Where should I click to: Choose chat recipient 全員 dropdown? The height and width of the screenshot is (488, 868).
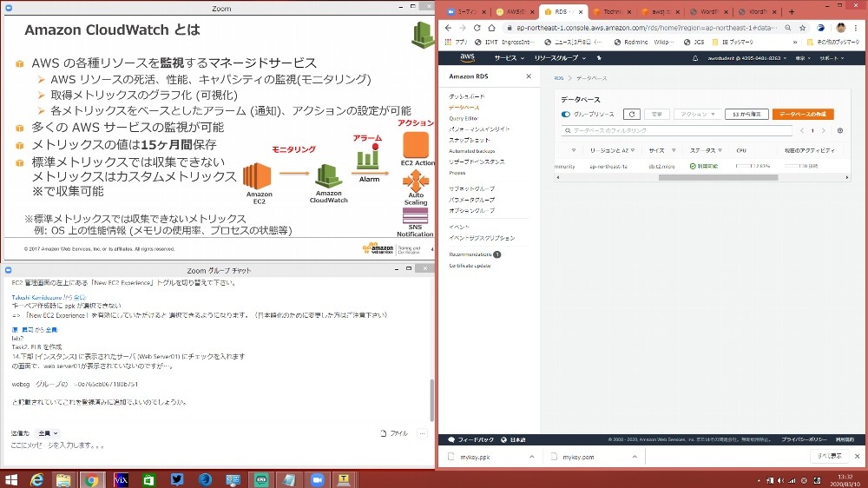coord(48,433)
